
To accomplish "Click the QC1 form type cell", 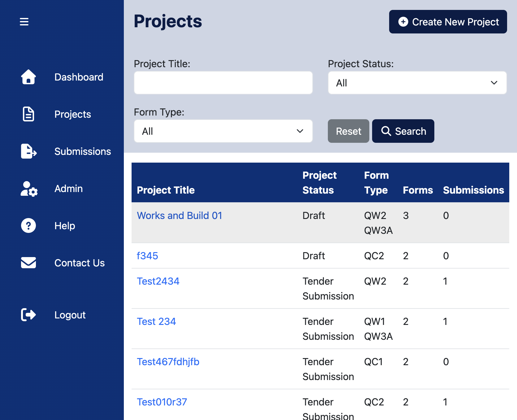I will click(x=373, y=362).
